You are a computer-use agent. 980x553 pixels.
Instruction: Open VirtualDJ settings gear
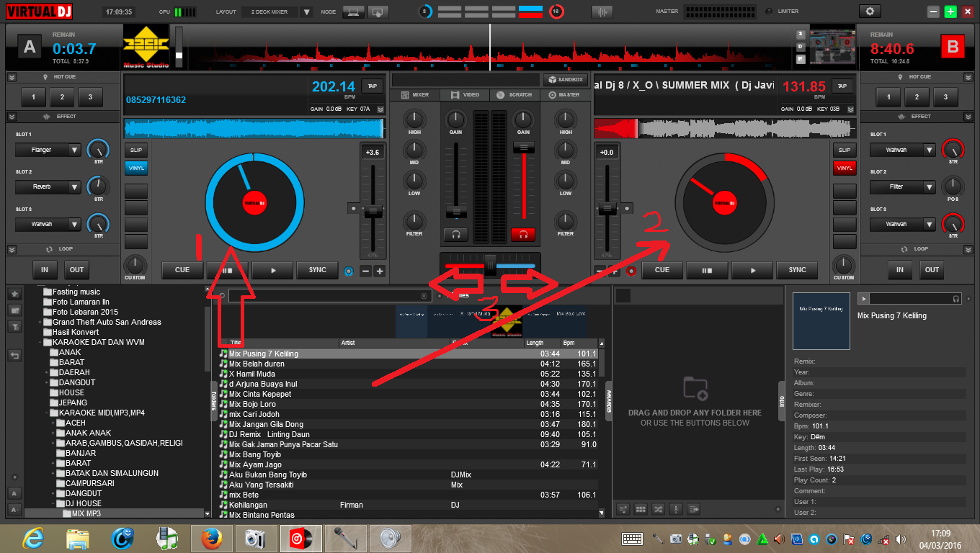coord(870,12)
